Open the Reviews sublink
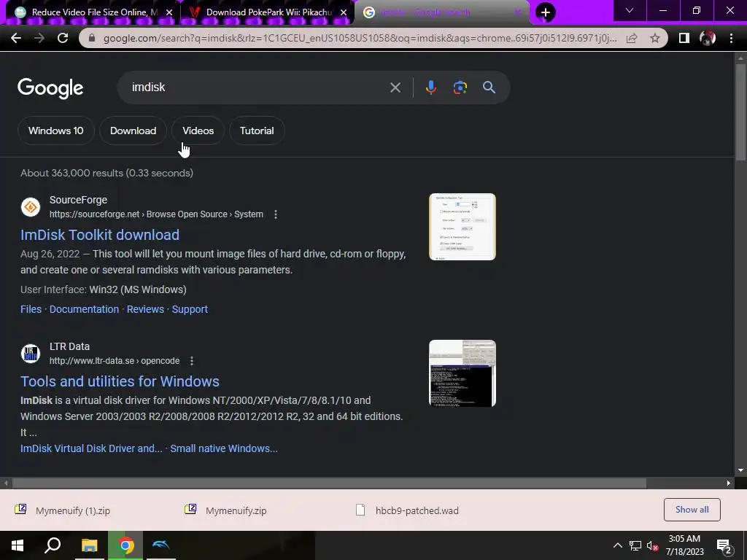747x560 pixels. 145,309
